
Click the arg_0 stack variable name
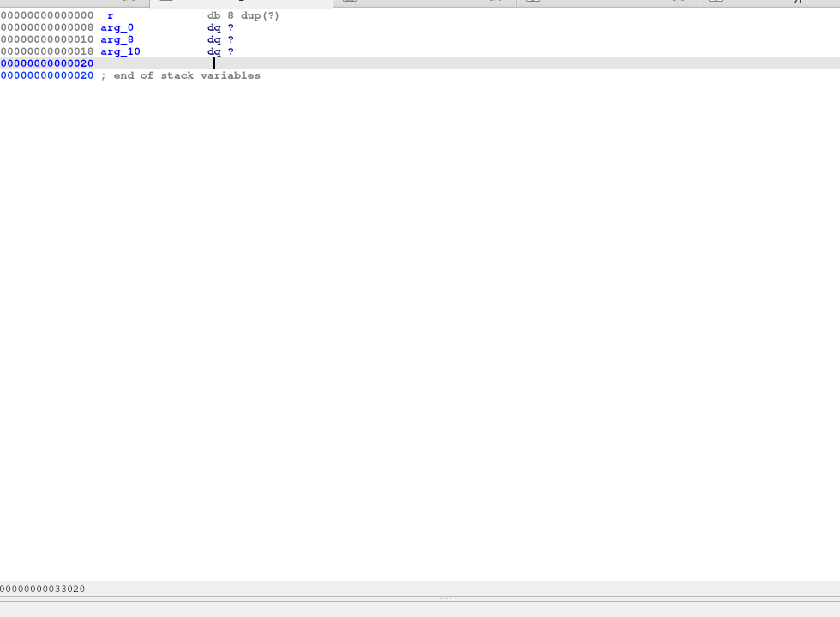click(x=117, y=27)
